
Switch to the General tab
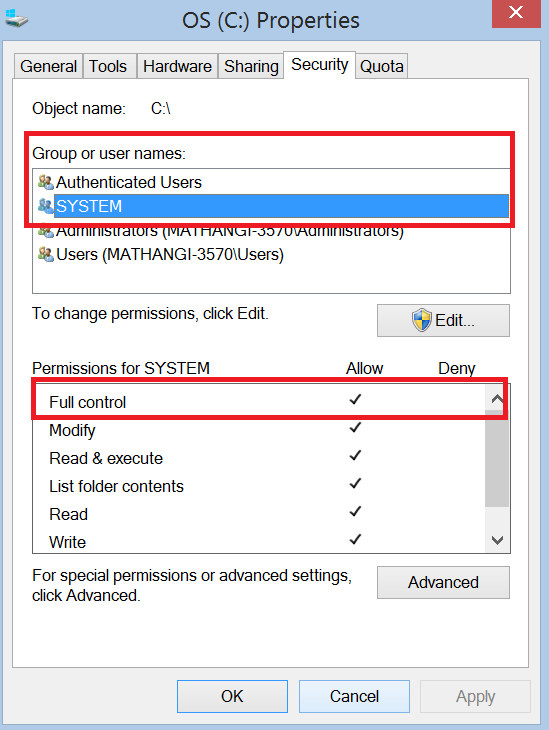point(48,66)
